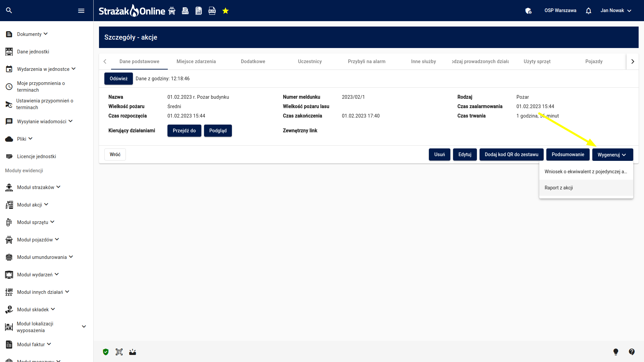Open the sidebar search magnifier icon

pyautogui.click(x=9, y=10)
